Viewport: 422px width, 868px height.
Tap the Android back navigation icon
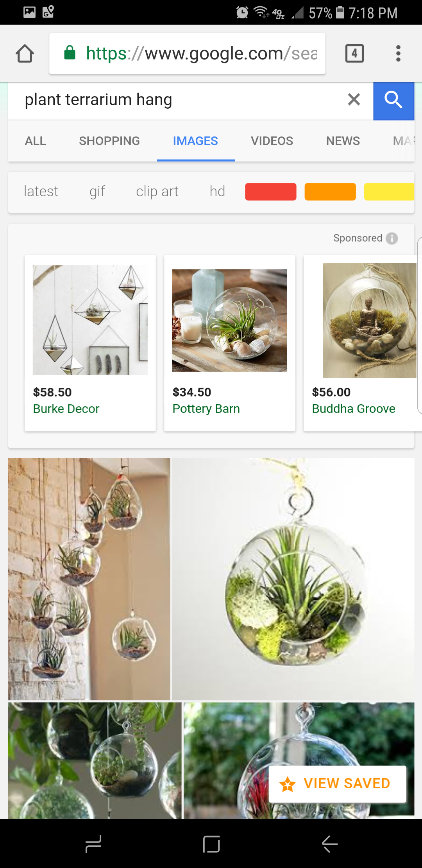(x=329, y=844)
